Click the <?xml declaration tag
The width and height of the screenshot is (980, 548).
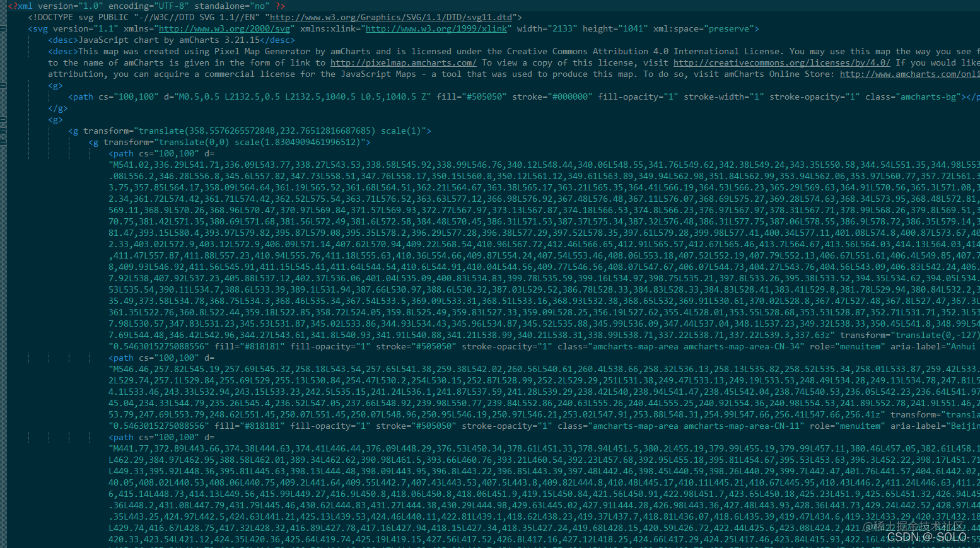click(x=20, y=6)
